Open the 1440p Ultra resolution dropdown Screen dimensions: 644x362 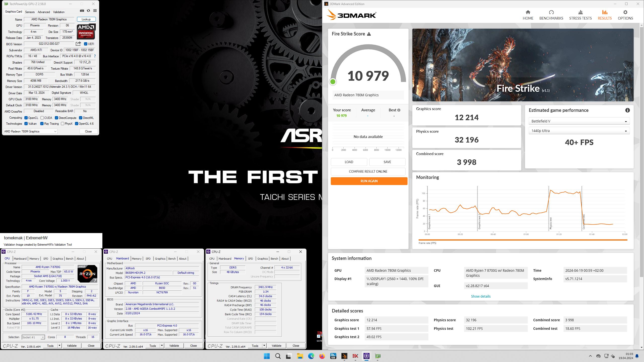pyautogui.click(x=579, y=131)
